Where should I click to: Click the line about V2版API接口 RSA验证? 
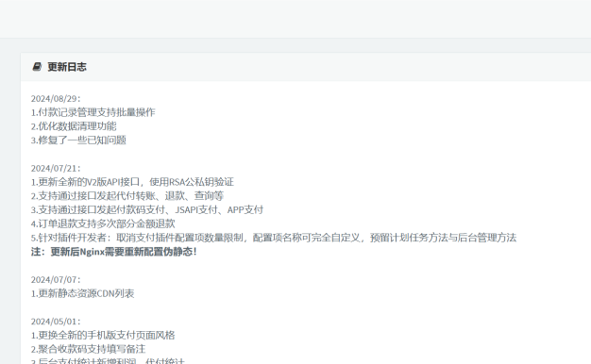pyautogui.click(x=132, y=182)
